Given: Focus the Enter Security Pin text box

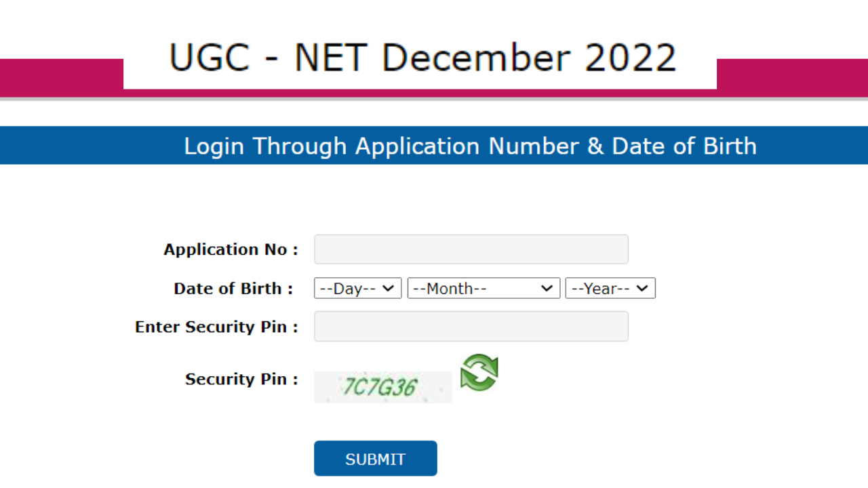Looking at the screenshot, I should pos(471,326).
